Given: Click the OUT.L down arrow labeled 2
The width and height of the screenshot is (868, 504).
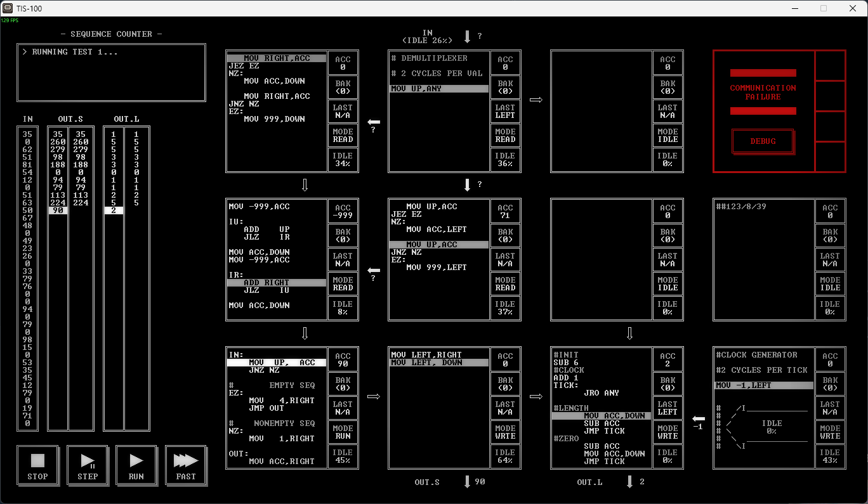Looking at the screenshot, I should 630,482.
